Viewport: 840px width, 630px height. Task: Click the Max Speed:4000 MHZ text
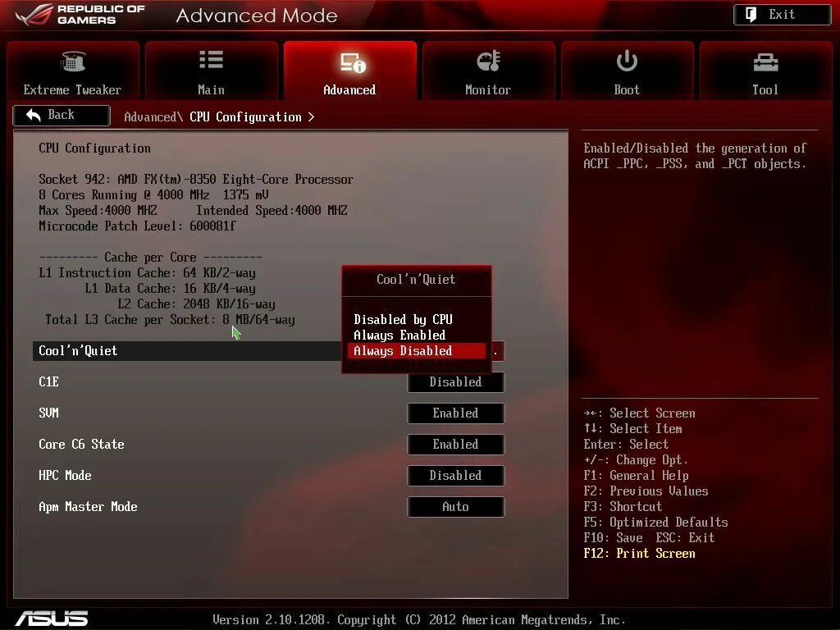98,211
